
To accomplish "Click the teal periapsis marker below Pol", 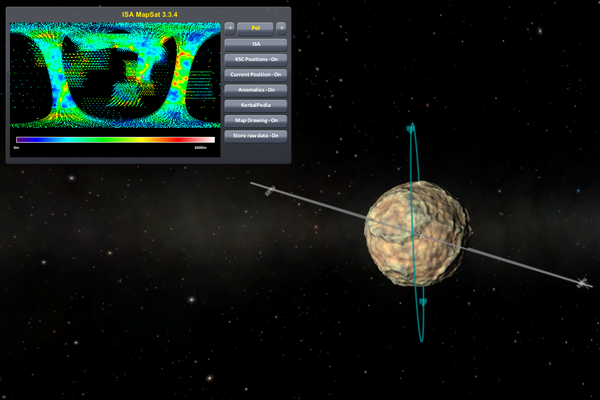I will pyautogui.click(x=422, y=302).
